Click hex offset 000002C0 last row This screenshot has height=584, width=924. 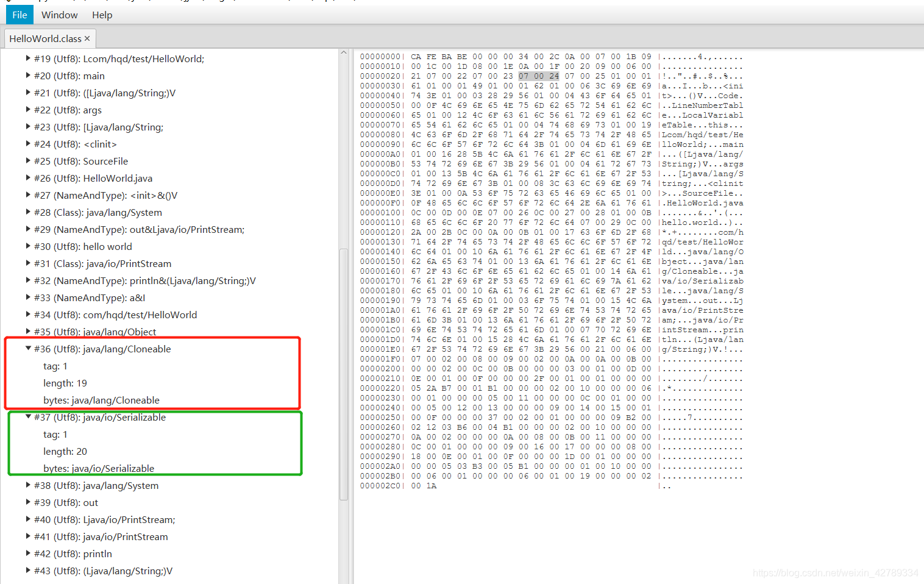[380, 486]
